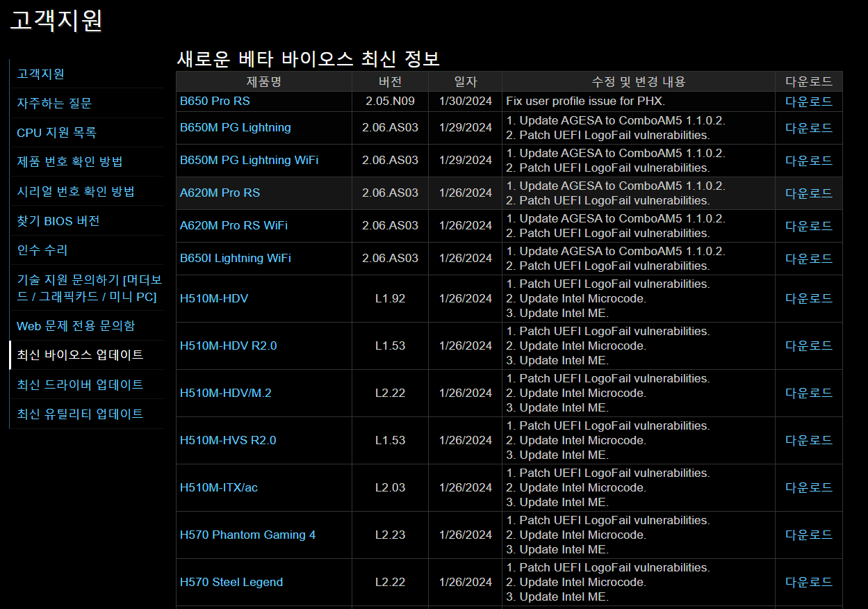
Task: Select version L2.23 cell
Action: pos(391,535)
